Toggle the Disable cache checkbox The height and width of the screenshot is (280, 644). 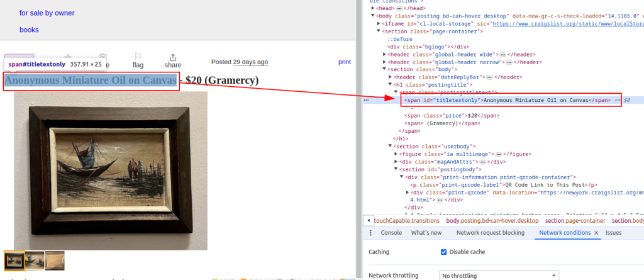[443, 252]
